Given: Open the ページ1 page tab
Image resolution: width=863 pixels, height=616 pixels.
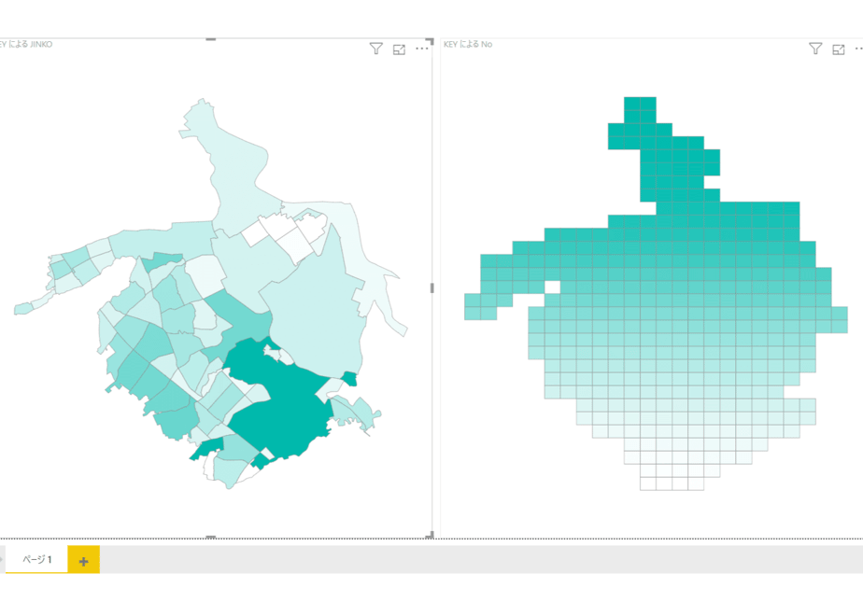Looking at the screenshot, I should pyautogui.click(x=36, y=559).
